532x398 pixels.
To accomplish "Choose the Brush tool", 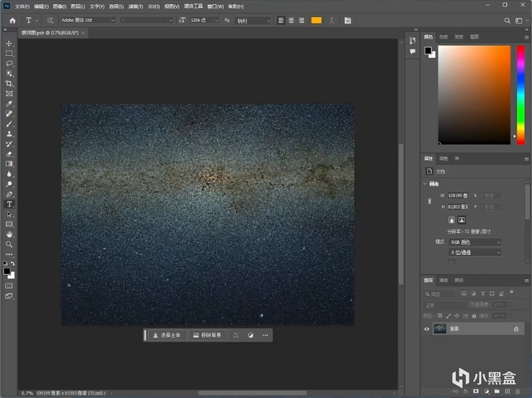I will [9, 124].
